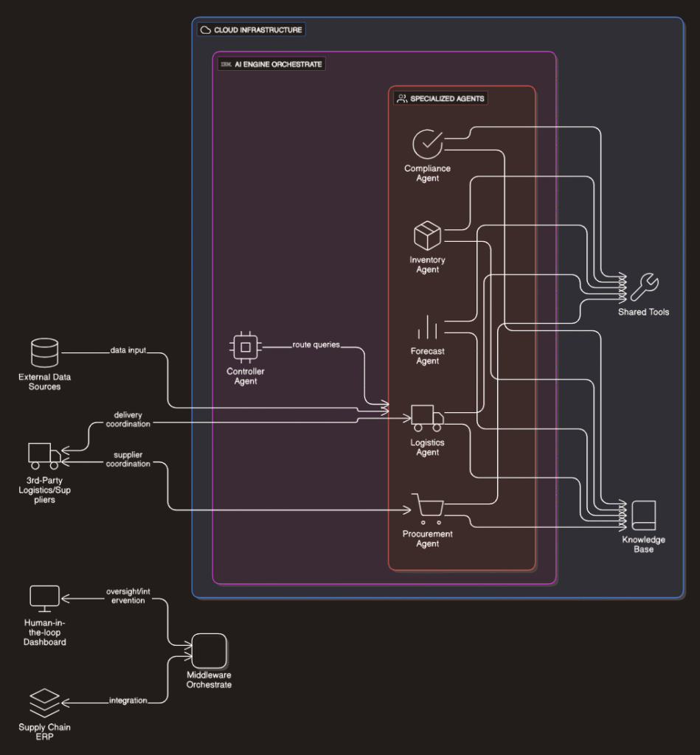Click the Logistics Agent truck icon
The width and height of the screenshot is (700, 755).
pyautogui.click(x=426, y=417)
